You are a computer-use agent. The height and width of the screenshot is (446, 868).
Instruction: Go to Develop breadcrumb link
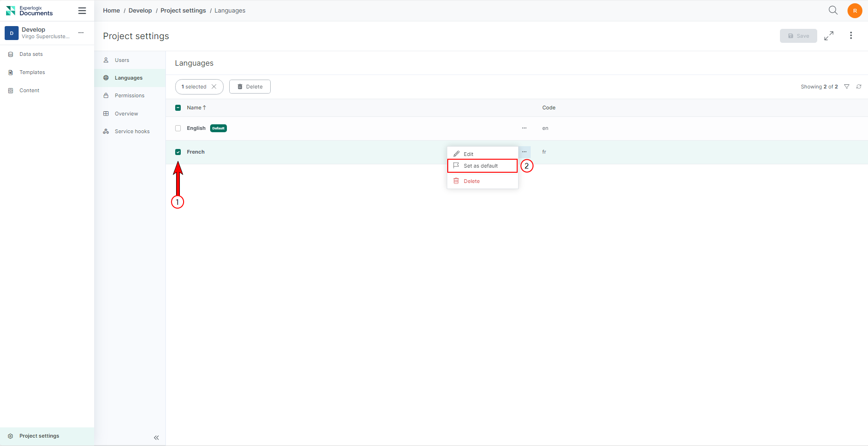pyautogui.click(x=140, y=11)
